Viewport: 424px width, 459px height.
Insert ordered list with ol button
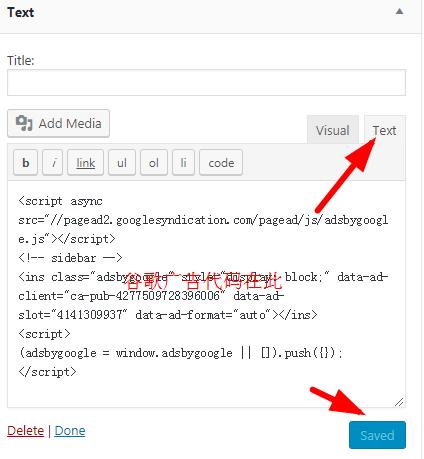(154, 163)
